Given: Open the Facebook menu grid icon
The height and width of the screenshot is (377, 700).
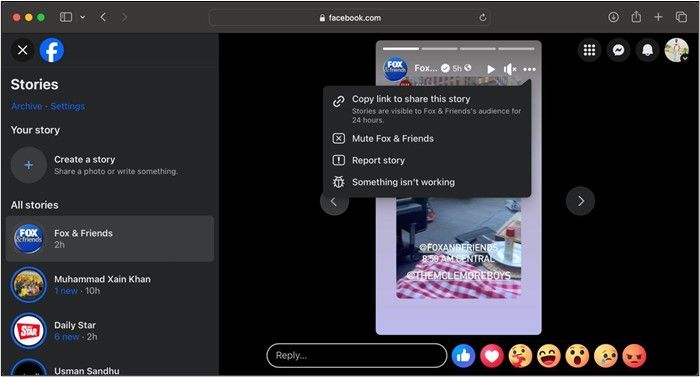Looking at the screenshot, I should click(x=589, y=50).
